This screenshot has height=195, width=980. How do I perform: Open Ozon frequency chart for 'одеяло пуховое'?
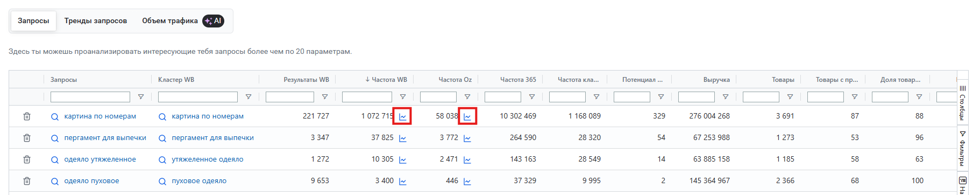click(467, 181)
